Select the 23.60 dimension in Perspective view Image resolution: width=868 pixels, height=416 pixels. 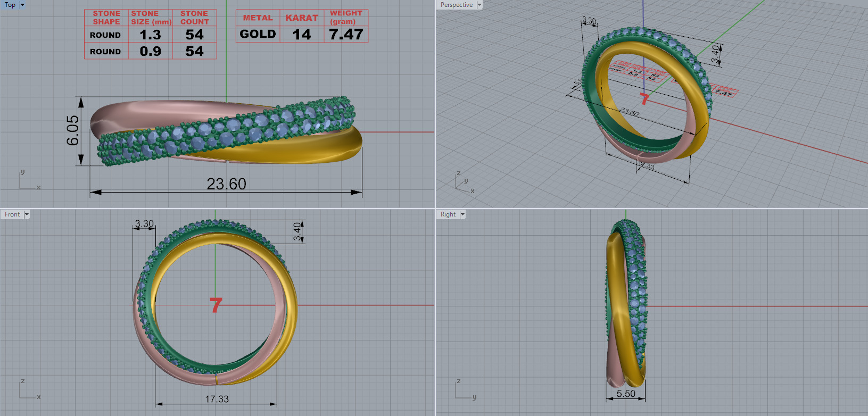coord(629,112)
